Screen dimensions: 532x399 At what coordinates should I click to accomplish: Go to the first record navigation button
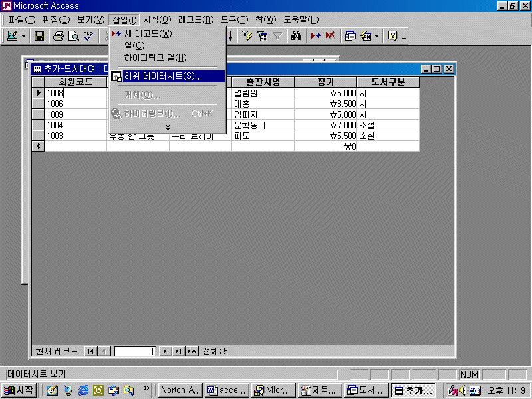(91, 351)
